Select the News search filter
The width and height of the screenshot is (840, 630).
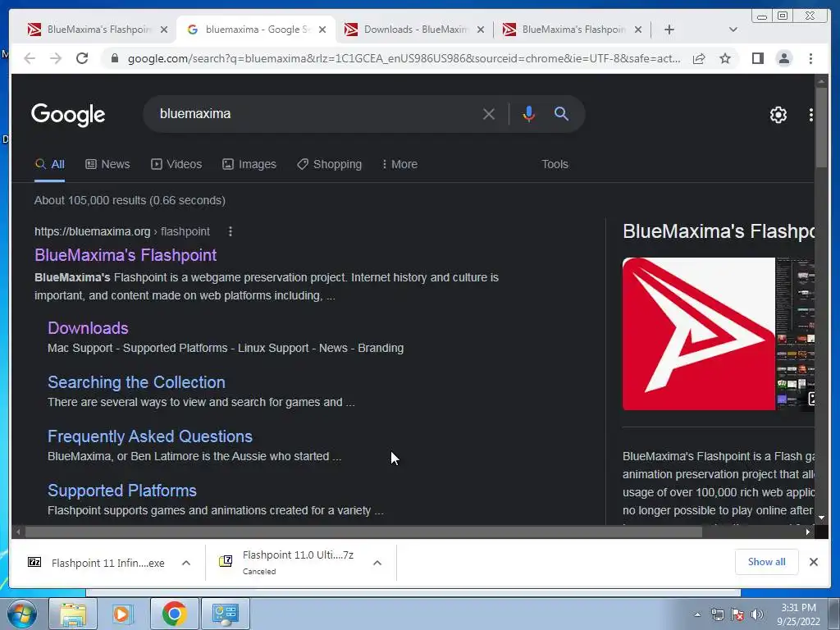[x=107, y=164]
